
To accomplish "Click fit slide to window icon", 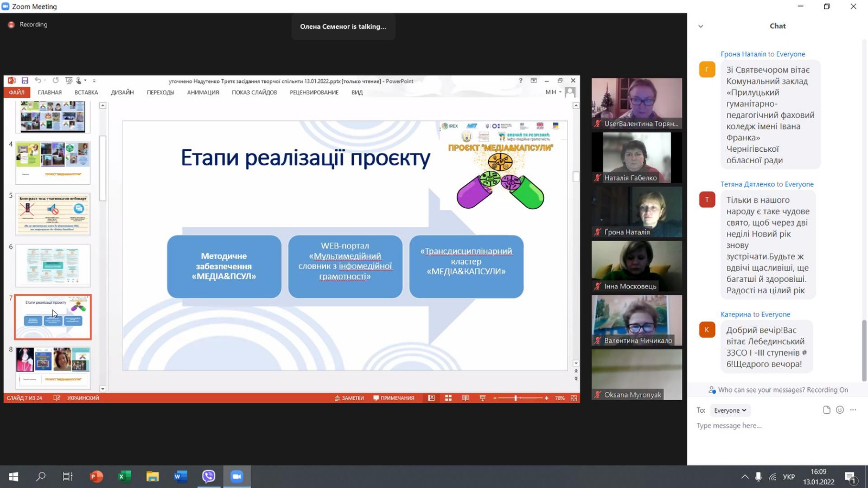I will coord(573,398).
